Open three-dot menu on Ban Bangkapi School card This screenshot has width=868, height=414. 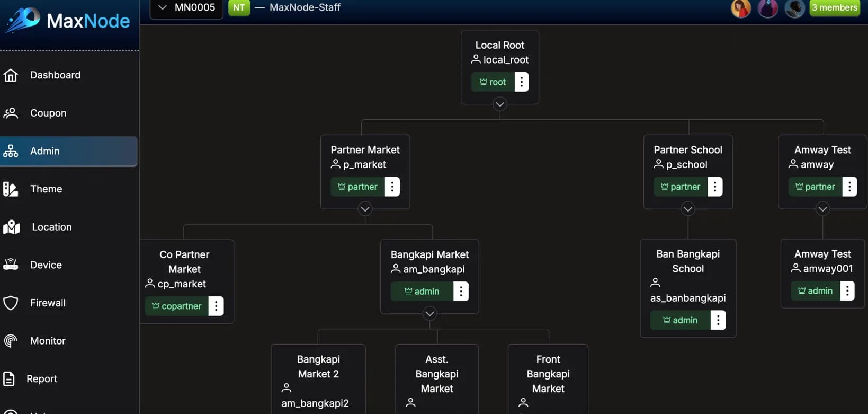pos(718,320)
